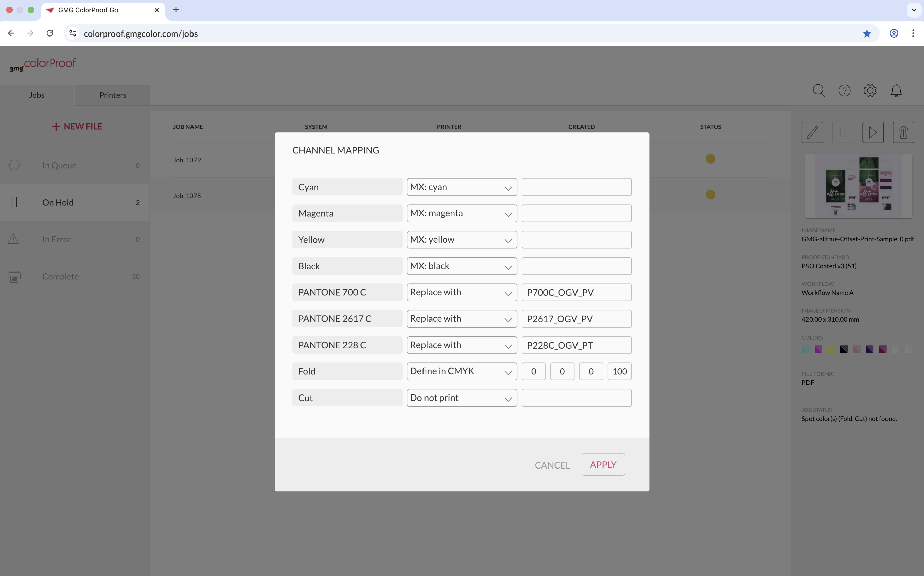The height and width of the screenshot is (576, 924).
Task: Open the Cyan channel mapping dropdown
Action: tap(461, 187)
